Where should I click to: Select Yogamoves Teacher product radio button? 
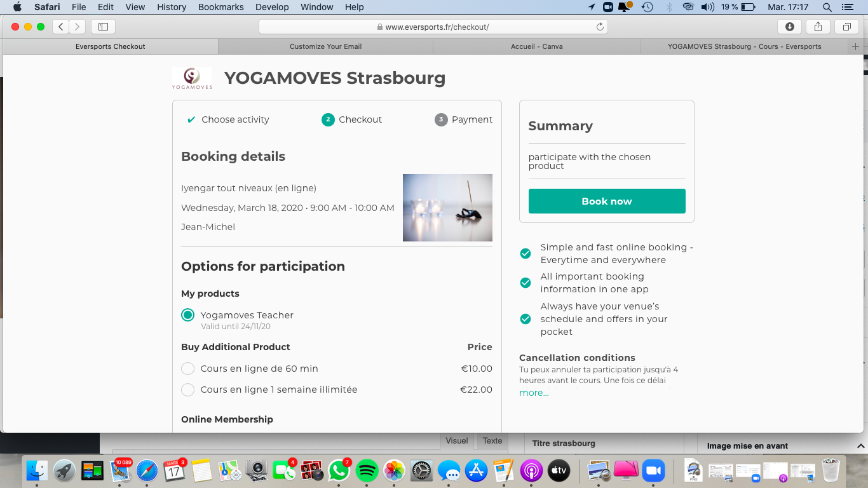(x=187, y=315)
